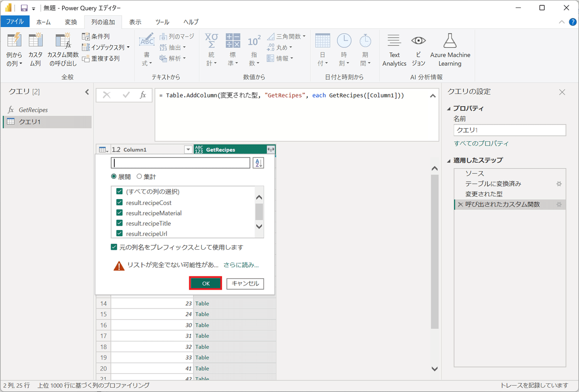Click the 名前 query name field
This screenshot has width=579, height=392.
pyautogui.click(x=510, y=130)
